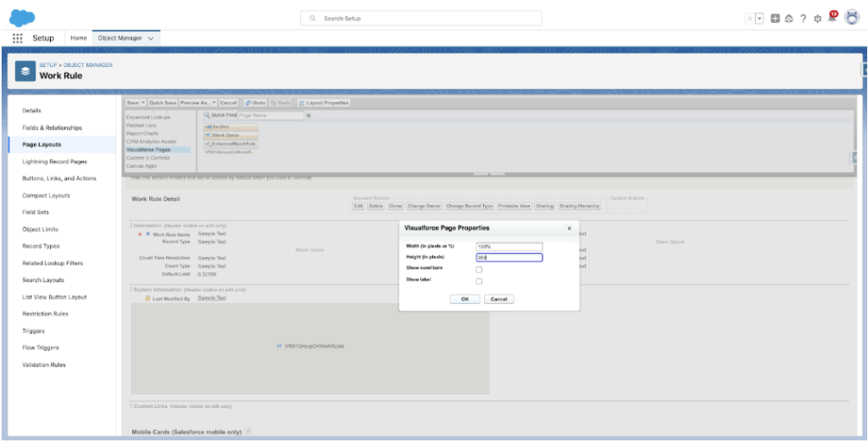868x442 pixels.
Task: Click the favorites star icon
Action: coord(749,19)
